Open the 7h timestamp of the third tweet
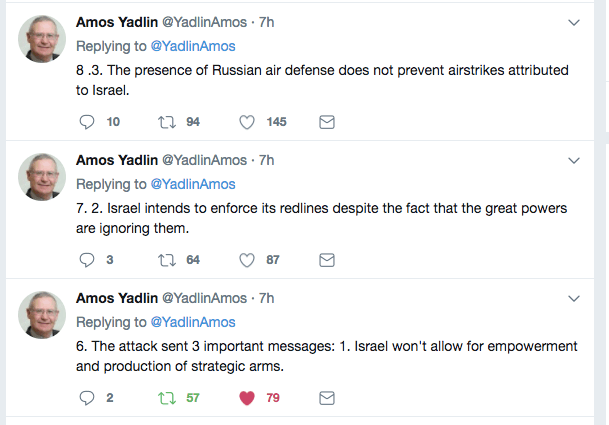 click(x=267, y=298)
